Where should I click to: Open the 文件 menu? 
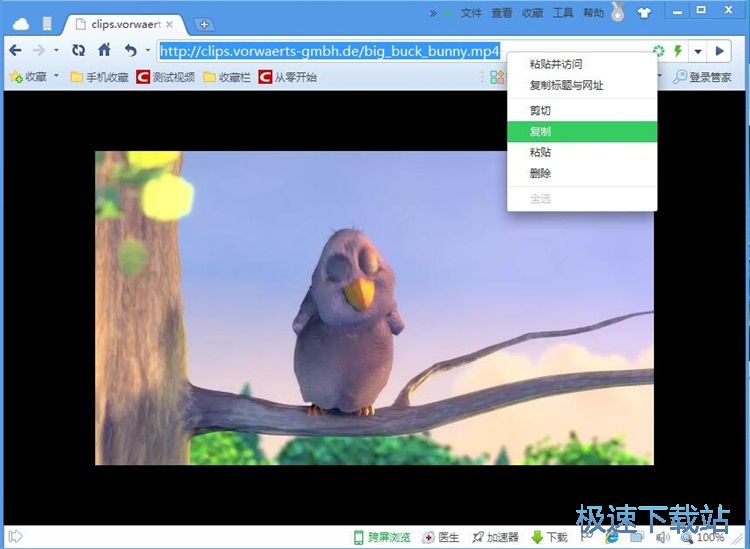click(471, 13)
